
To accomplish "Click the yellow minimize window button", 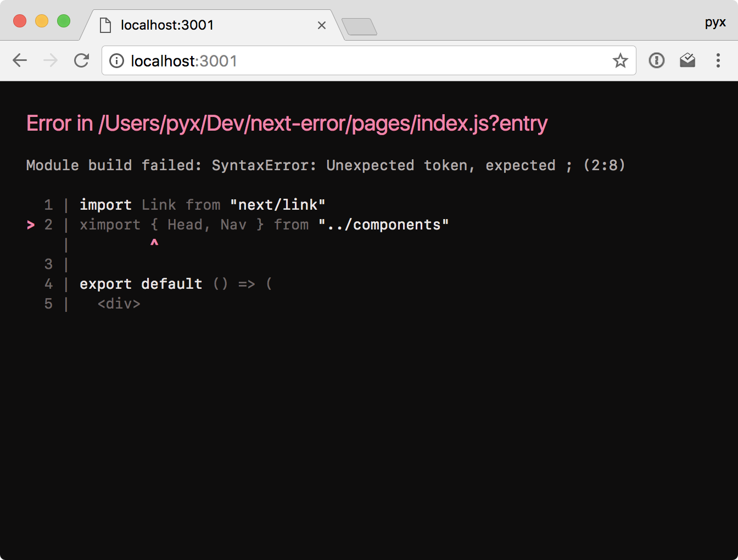I will coord(42,21).
